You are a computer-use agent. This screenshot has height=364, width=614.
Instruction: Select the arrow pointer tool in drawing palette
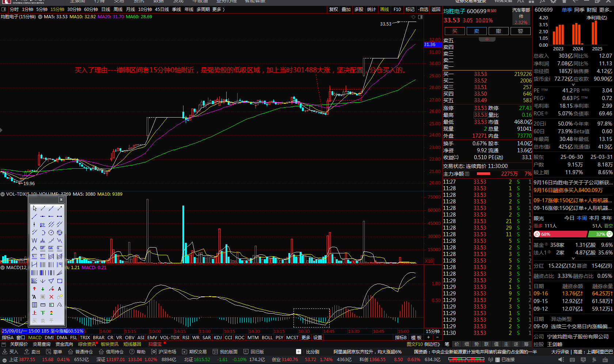point(34,208)
